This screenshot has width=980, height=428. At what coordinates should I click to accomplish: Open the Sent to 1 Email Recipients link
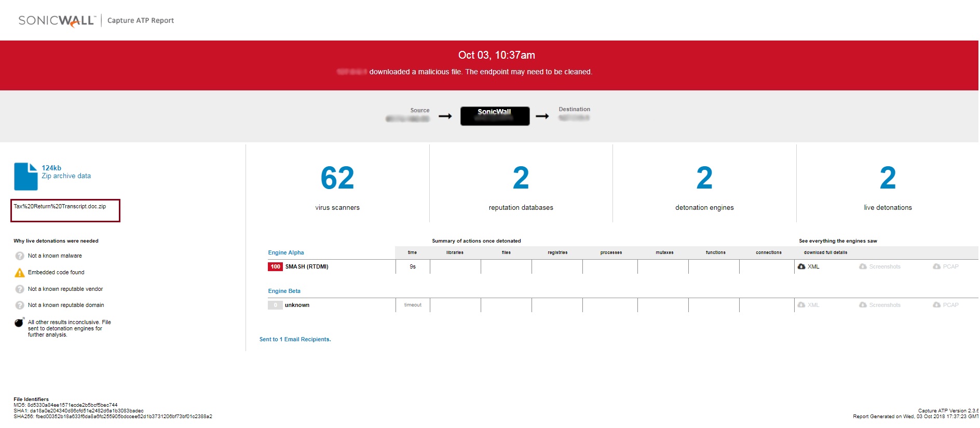pyautogui.click(x=295, y=340)
